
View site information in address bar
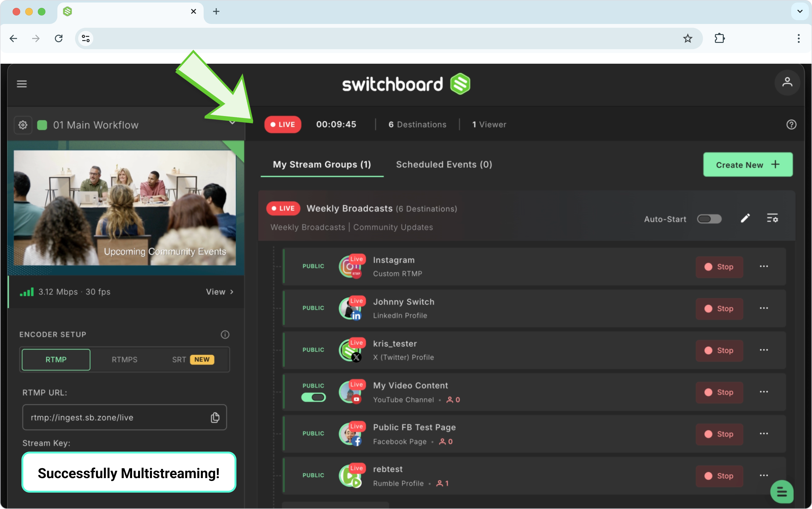point(86,38)
